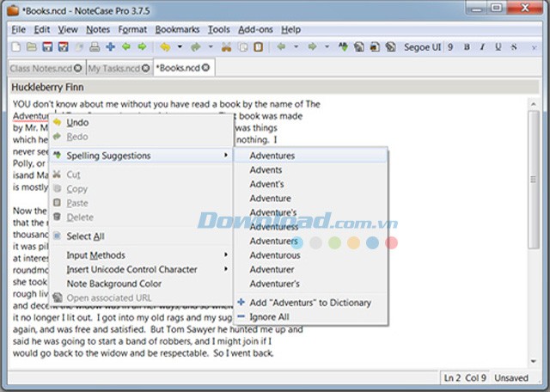Pick the suggestion Adventurer
The width and height of the screenshot is (550, 392).
(311, 270)
